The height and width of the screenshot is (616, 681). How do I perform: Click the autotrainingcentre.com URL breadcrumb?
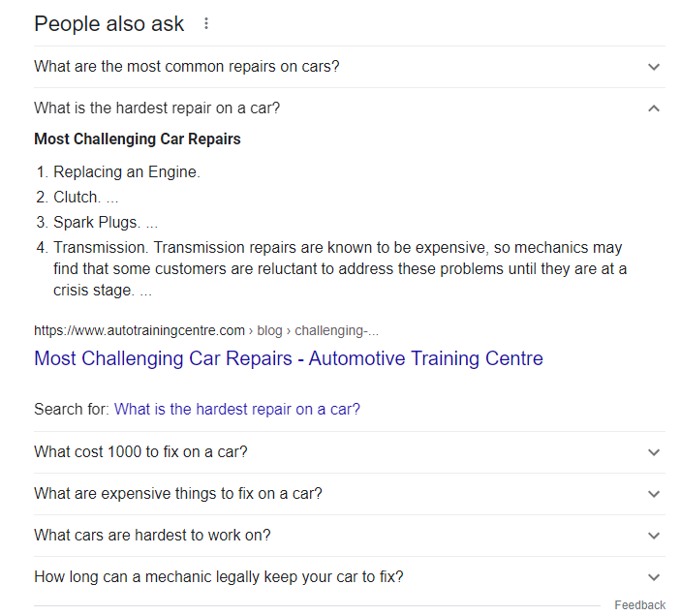point(139,330)
